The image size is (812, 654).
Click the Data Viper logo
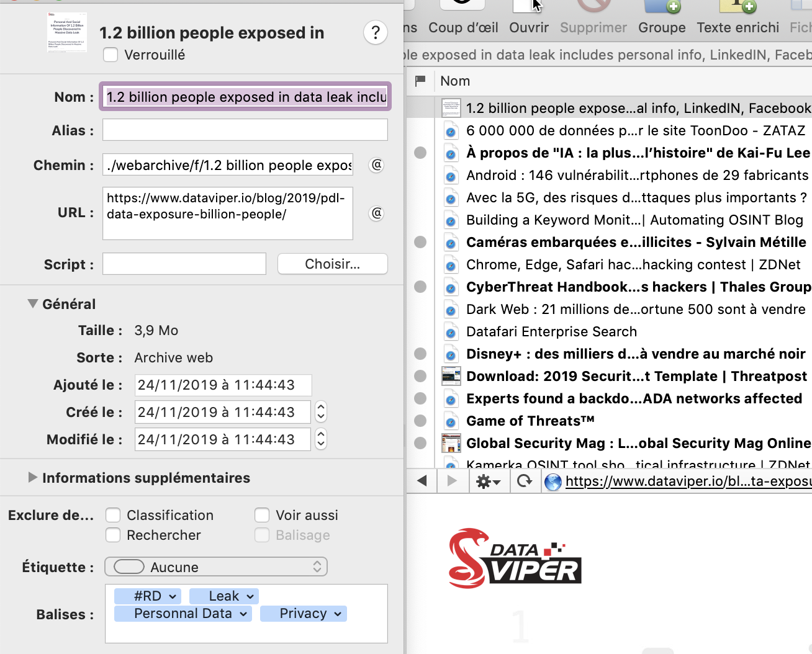tap(515, 559)
